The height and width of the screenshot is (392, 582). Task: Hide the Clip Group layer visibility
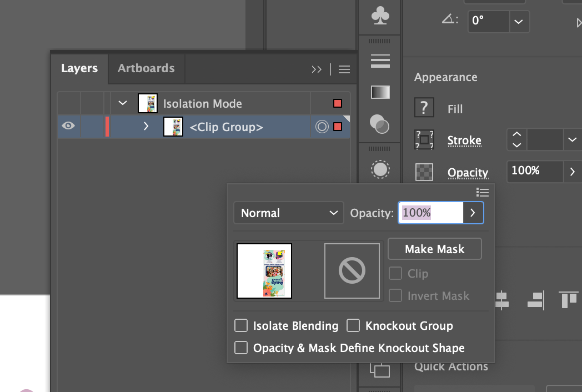coord(68,126)
